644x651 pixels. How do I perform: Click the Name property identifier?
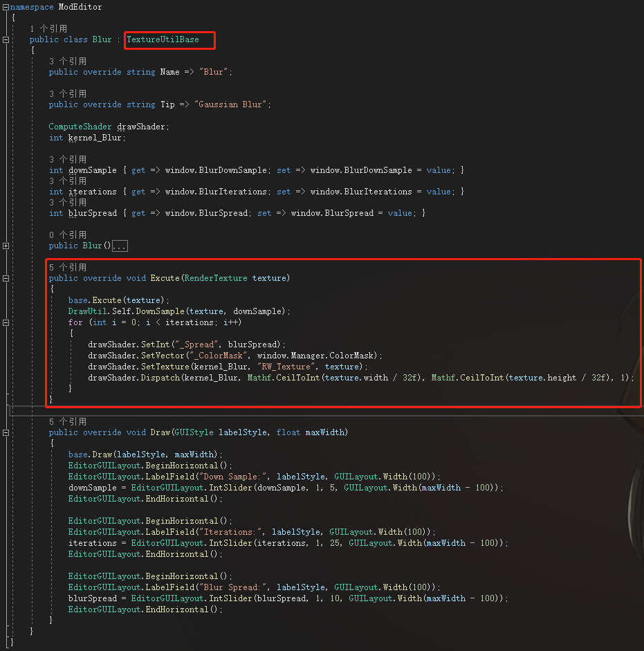click(x=170, y=72)
